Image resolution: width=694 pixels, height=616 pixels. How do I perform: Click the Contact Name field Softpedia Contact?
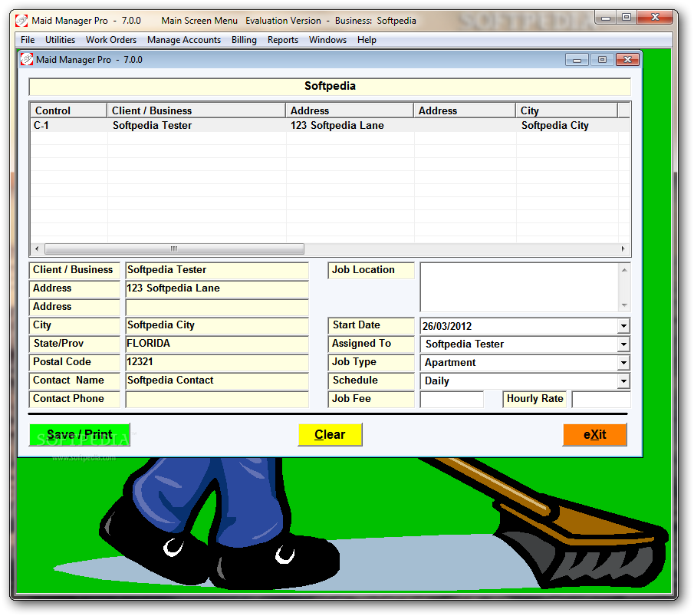tap(217, 380)
